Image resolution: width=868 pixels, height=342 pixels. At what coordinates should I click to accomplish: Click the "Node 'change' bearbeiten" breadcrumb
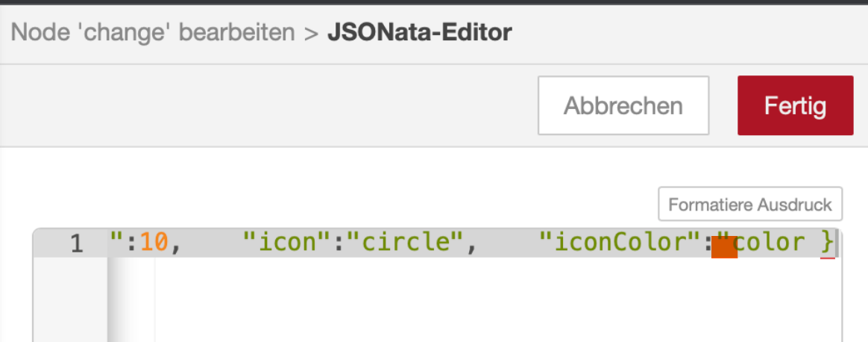pyautogui.click(x=154, y=33)
